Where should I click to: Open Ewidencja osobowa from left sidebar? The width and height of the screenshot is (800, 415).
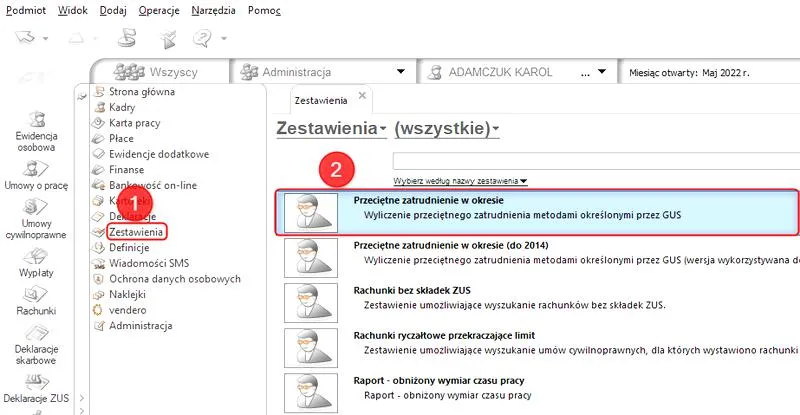pos(36,132)
